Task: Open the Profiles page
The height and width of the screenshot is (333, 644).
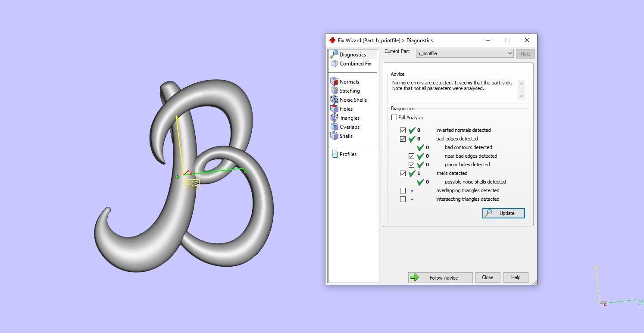Action: 348,154
